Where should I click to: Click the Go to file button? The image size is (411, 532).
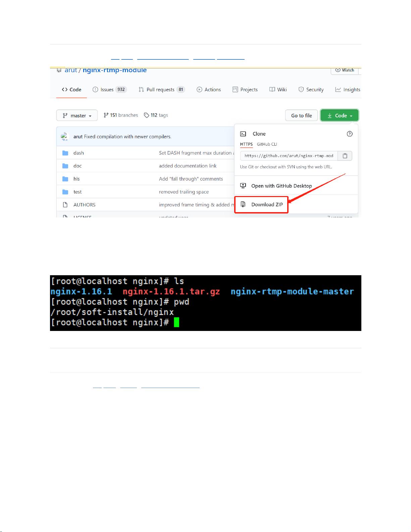tap(301, 115)
